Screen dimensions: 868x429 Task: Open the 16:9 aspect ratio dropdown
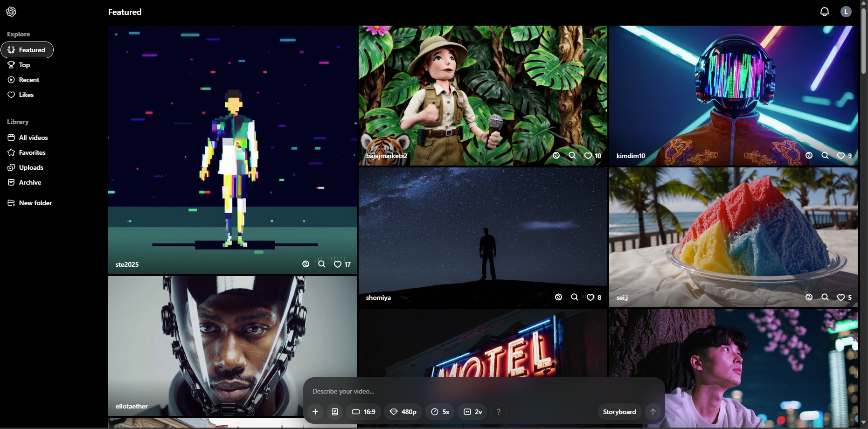363,412
